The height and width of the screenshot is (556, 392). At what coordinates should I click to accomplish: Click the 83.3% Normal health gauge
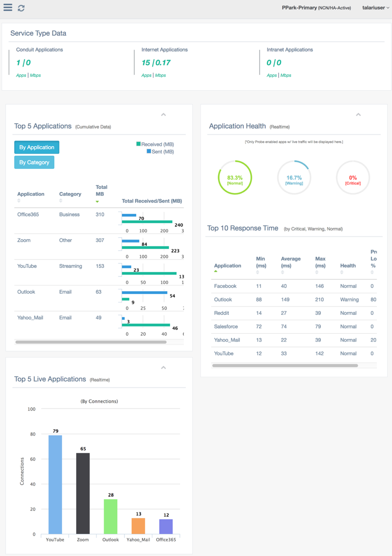235,178
